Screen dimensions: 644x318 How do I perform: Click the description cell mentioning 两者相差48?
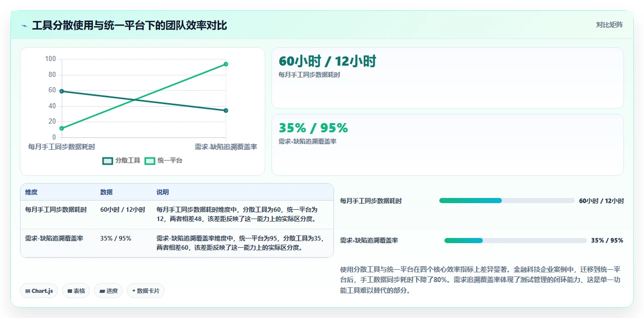click(x=238, y=214)
